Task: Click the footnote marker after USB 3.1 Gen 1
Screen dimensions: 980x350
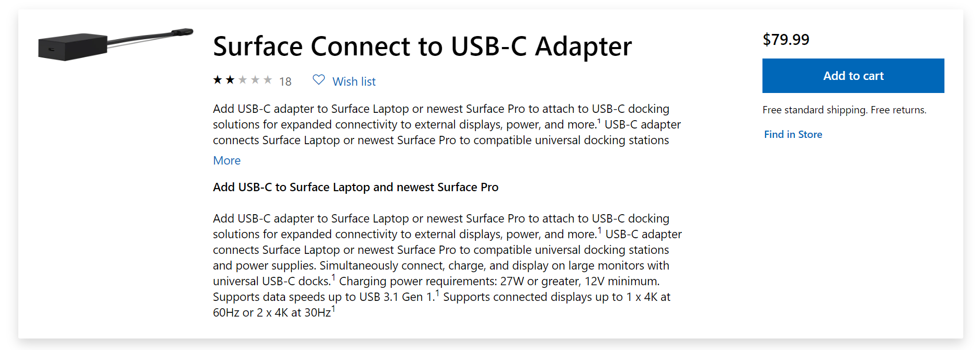Action: point(437,293)
